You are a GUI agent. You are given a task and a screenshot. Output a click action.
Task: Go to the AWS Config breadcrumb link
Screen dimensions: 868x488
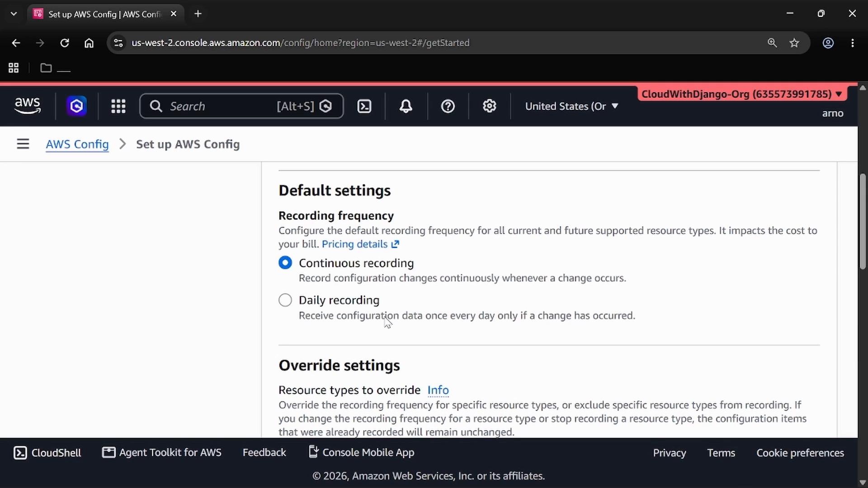pyautogui.click(x=77, y=144)
